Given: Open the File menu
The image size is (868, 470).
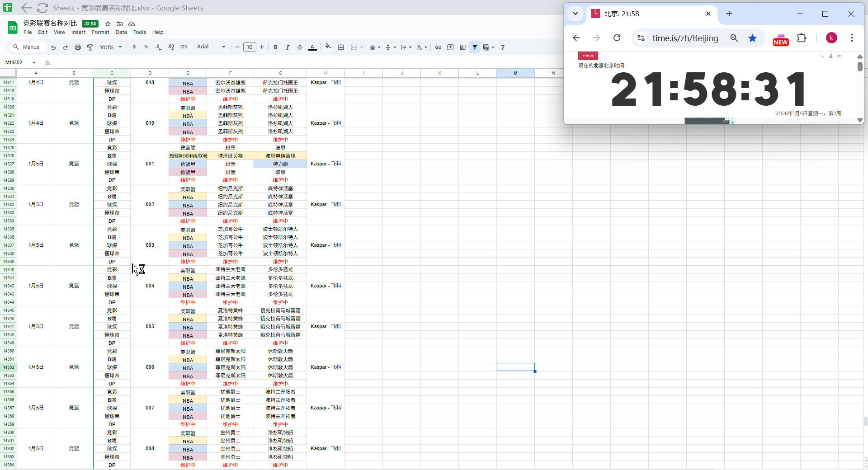Looking at the screenshot, I should pyautogui.click(x=28, y=32).
